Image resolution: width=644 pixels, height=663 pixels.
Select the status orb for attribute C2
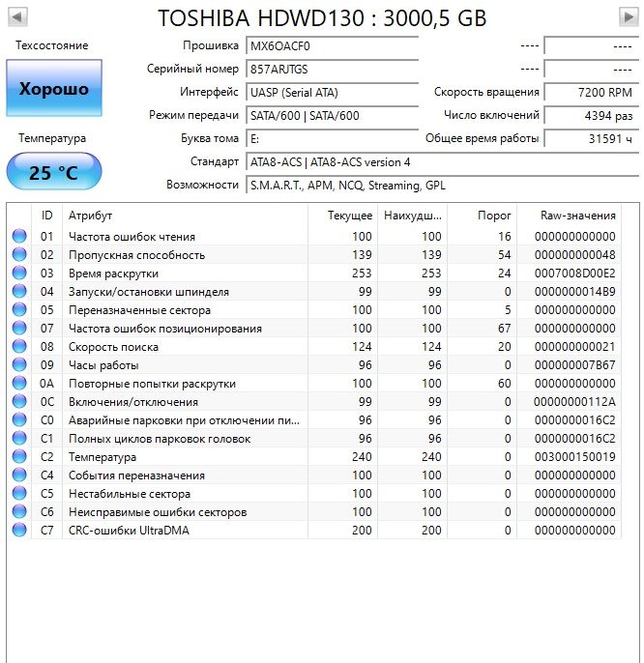pyautogui.click(x=19, y=456)
